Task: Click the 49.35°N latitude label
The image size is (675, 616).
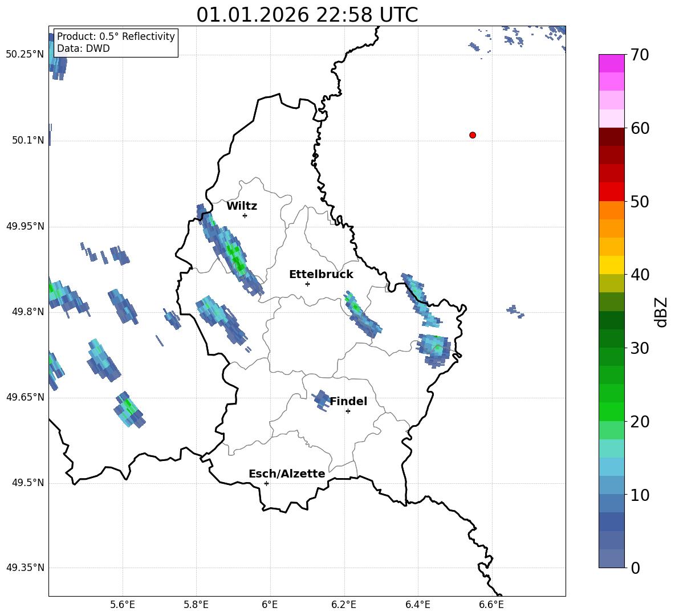Action: point(25,568)
